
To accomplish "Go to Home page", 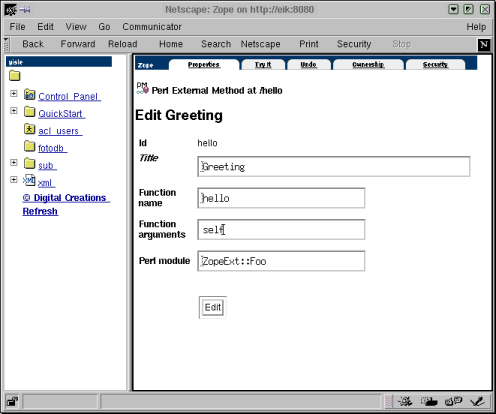I will tap(171, 44).
